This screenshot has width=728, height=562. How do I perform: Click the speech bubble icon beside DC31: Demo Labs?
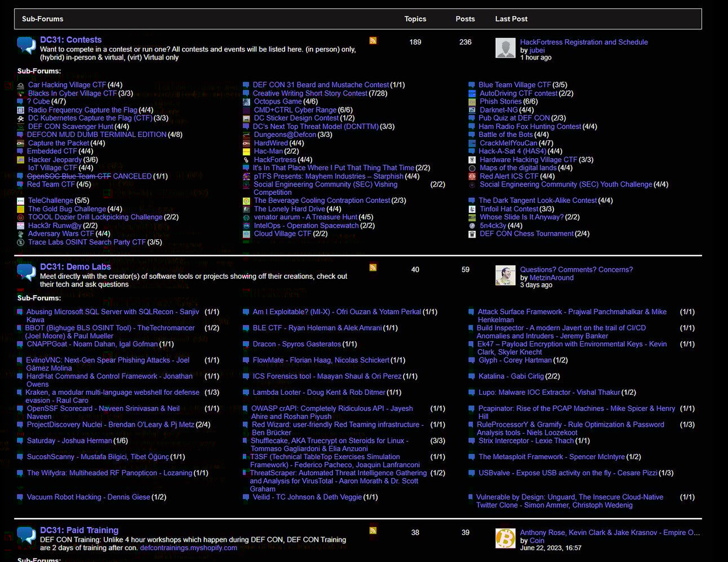point(26,272)
